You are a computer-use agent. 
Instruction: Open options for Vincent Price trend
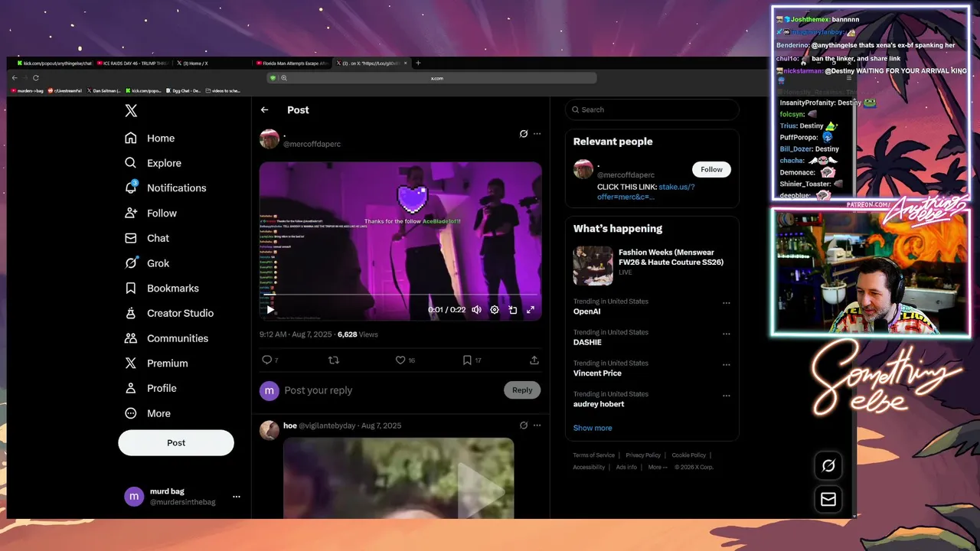tap(727, 365)
